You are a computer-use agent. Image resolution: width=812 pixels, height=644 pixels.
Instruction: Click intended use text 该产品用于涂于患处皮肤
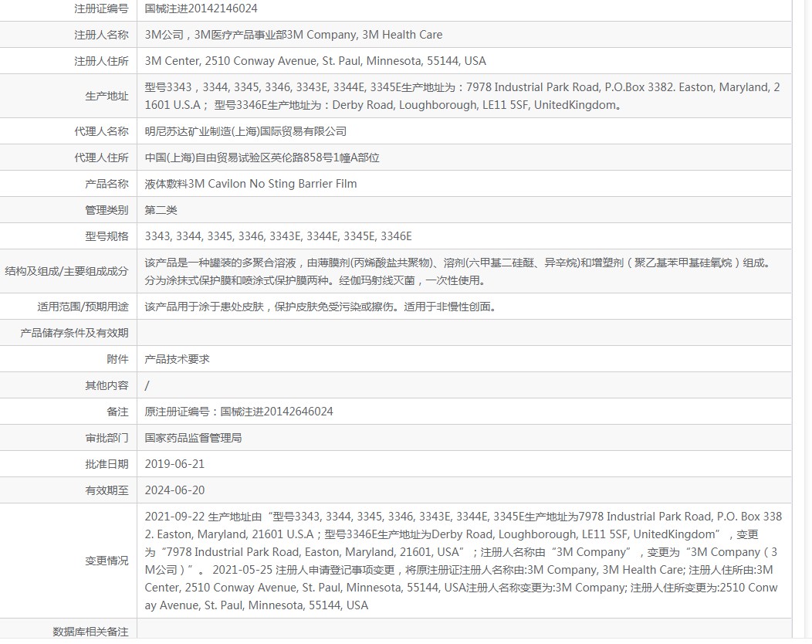322,307
